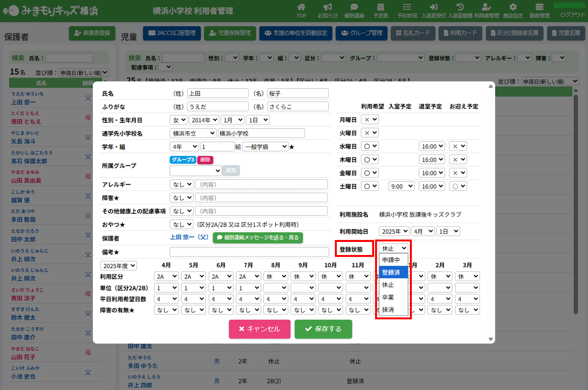Click the 備考 text input field
The height and width of the screenshot is (390, 588).
pyautogui.click(x=249, y=252)
